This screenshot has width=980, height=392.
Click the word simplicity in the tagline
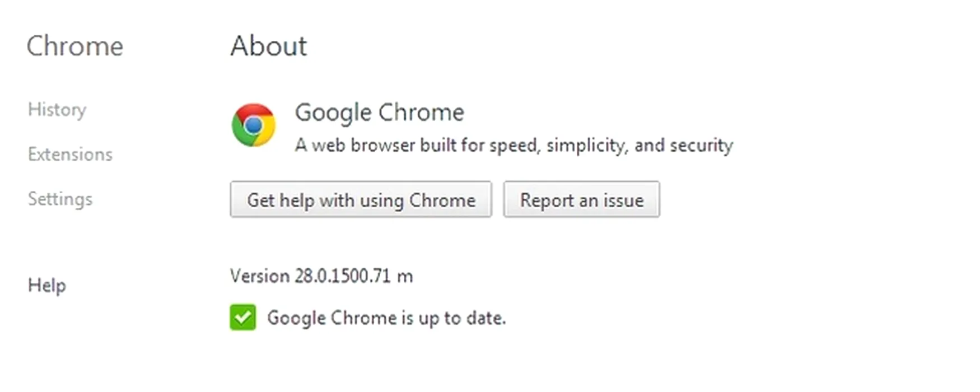588,146
